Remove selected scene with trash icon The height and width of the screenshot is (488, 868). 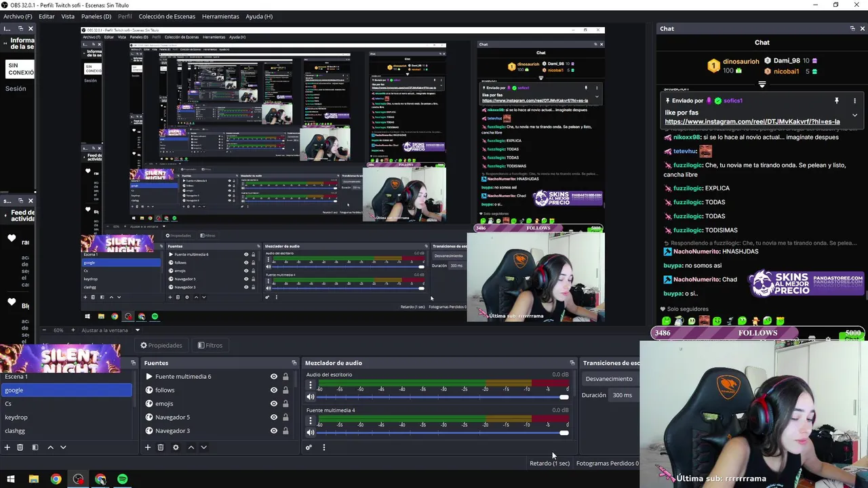tap(20, 447)
